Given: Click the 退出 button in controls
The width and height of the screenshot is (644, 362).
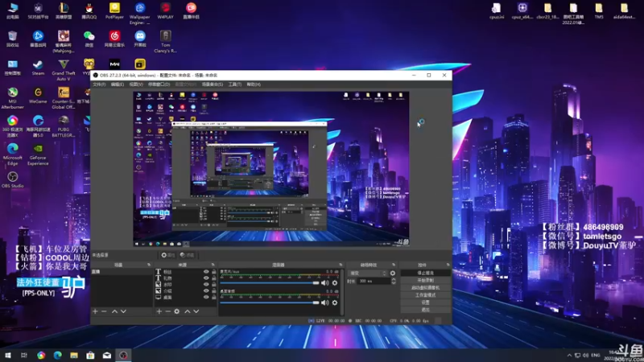Looking at the screenshot, I should coord(425,310).
